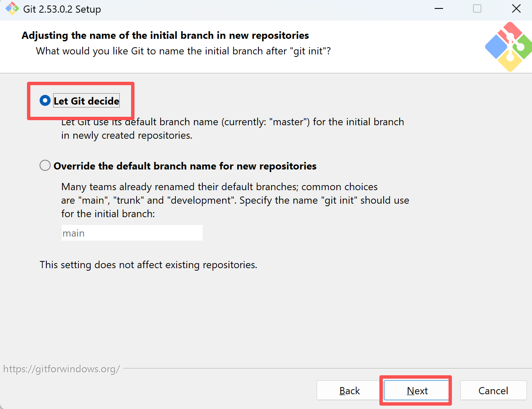Viewport: 532px width, 409px height.
Task: Click the question text about "git init"
Action: 183,51
